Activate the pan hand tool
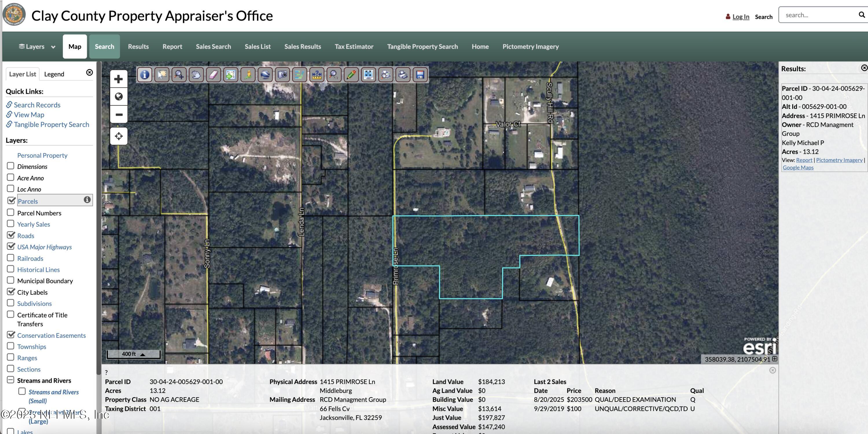Viewport: 868px width, 434px height. click(196, 74)
